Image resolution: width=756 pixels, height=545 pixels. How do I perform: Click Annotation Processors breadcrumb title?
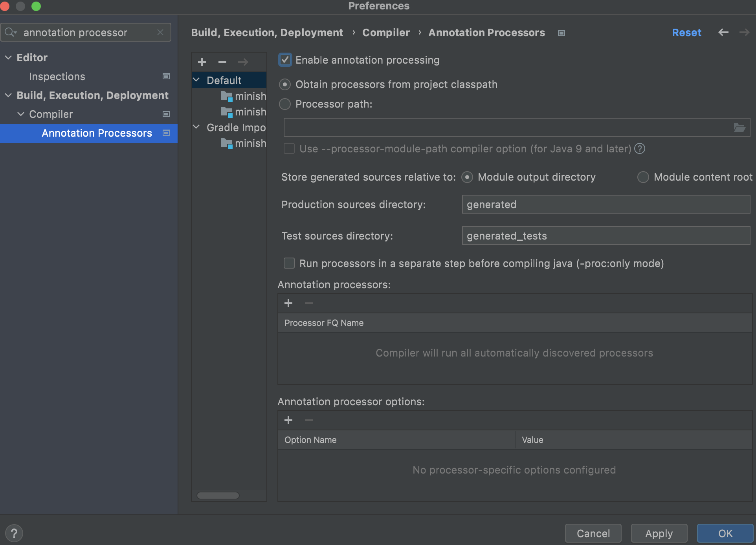(x=486, y=33)
